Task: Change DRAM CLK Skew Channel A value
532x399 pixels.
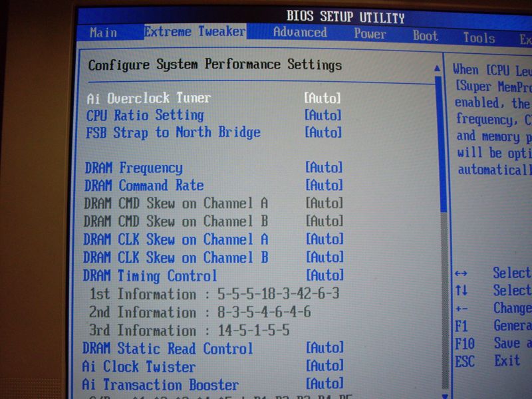Action: click(x=325, y=239)
